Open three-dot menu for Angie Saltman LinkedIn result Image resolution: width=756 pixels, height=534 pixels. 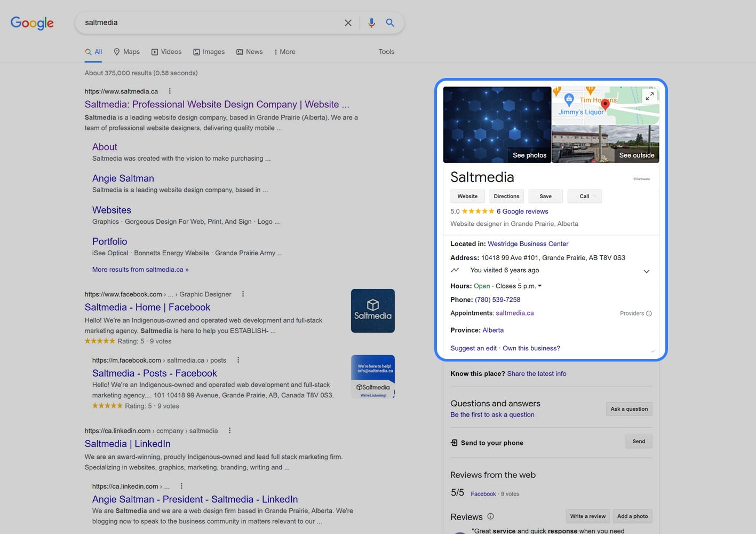pyautogui.click(x=181, y=486)
